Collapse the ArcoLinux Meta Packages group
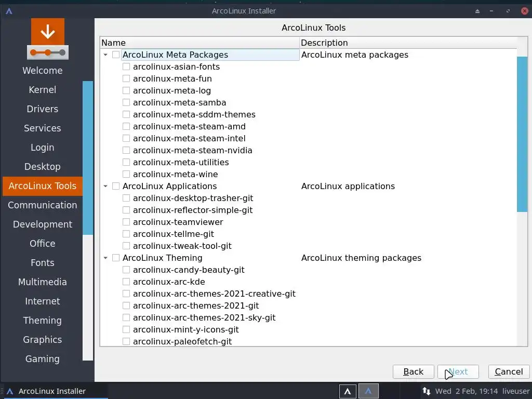The image size is (532, 399). click(x=105, y=55)
